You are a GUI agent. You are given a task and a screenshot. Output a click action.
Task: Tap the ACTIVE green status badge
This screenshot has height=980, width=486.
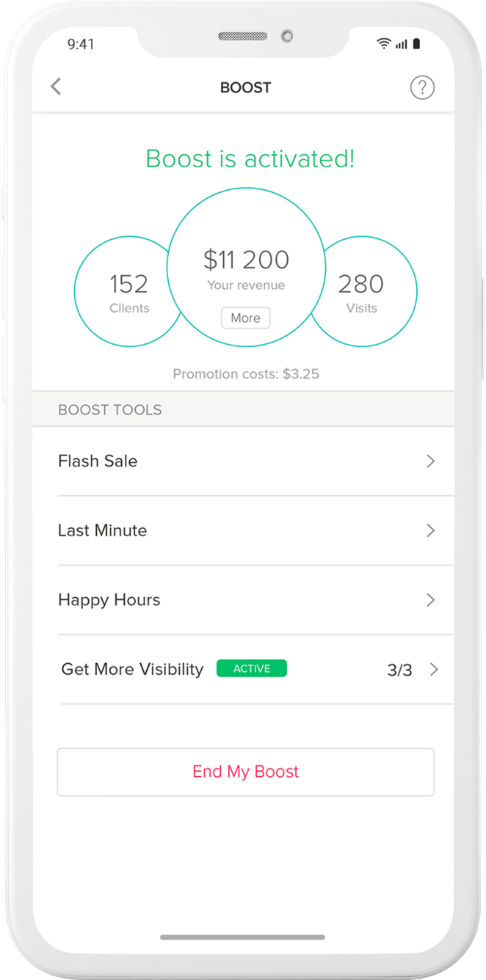coord(251,668)
